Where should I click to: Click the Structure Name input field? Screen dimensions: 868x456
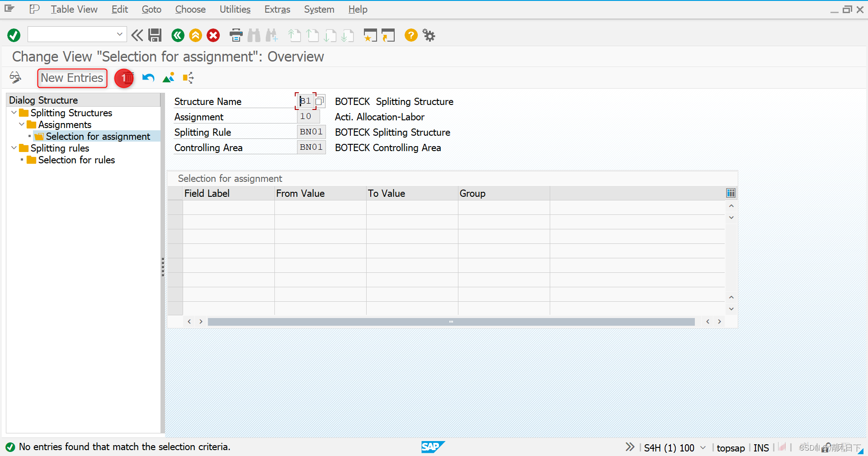coord(306,101)
